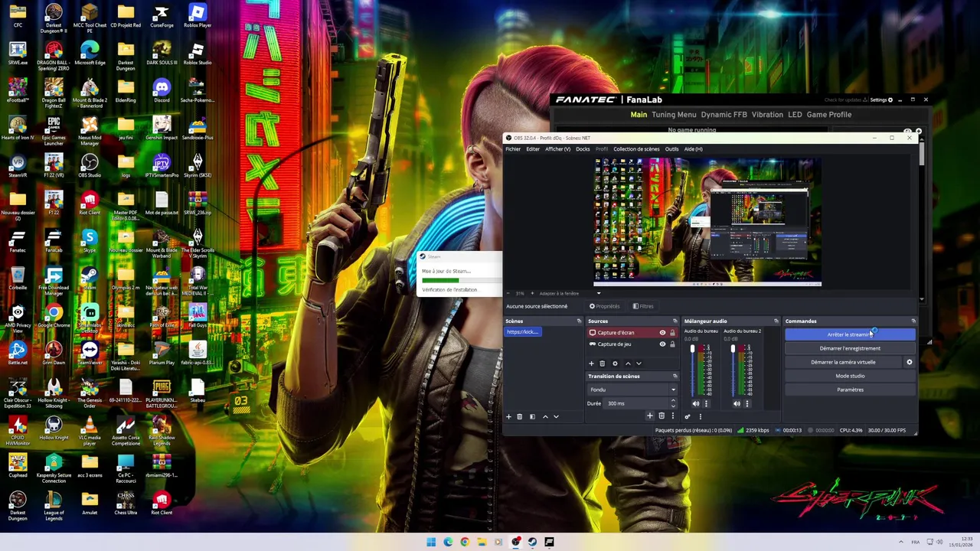Switch to the Dynamic FFB tab in FanaLab
The width and height of the screenshot is (980, 551).
pos(724,115)
